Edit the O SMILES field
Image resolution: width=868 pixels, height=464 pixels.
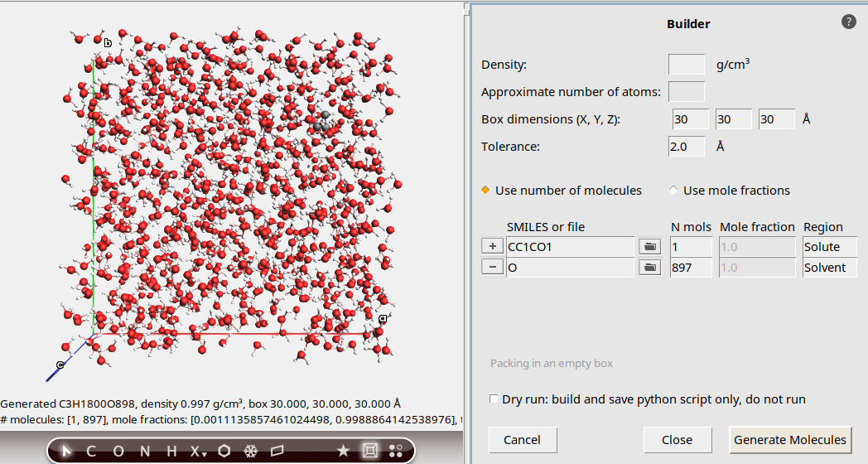click(570, 268)
